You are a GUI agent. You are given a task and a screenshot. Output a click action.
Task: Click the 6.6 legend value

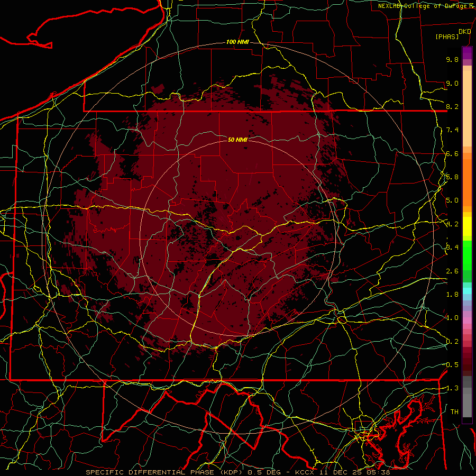(452, 153)
